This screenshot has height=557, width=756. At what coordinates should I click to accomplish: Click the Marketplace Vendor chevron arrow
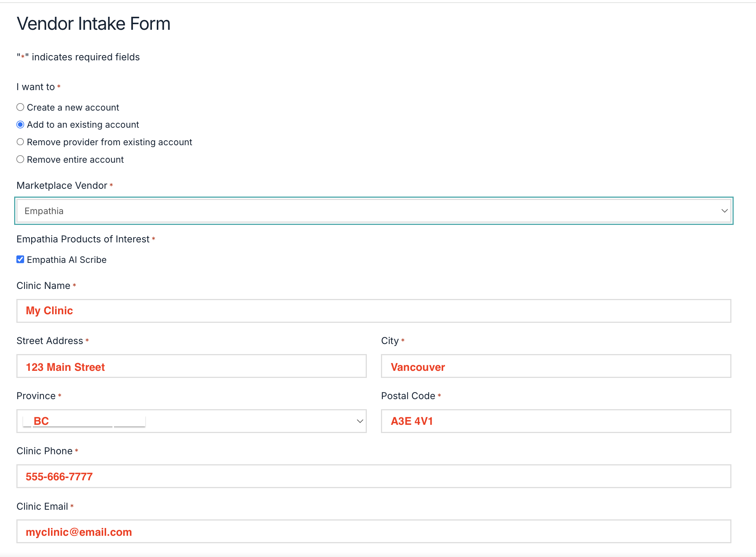(724, 211)
